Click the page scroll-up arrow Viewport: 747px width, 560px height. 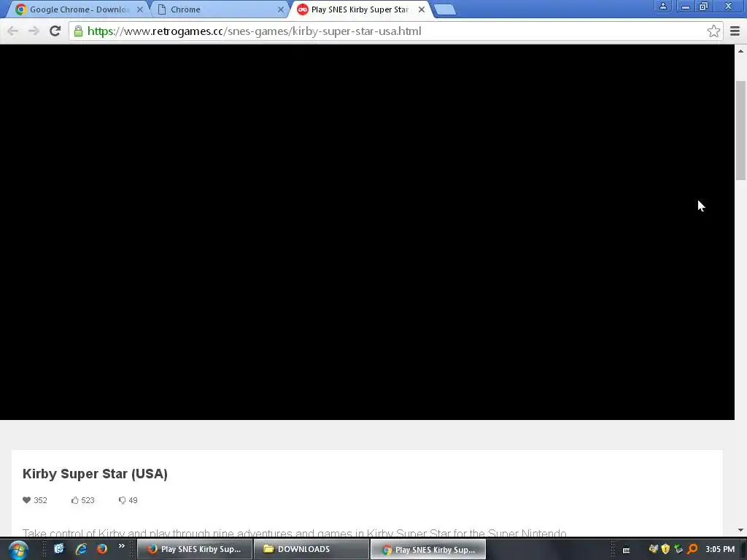[x=740, y=50]
